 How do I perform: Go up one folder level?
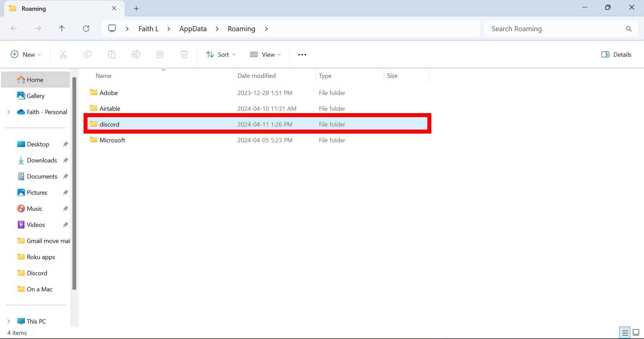tap(62, 29)
